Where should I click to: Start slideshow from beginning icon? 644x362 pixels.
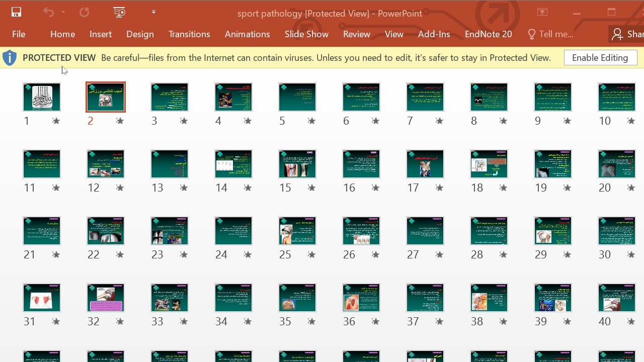click(119, 12)
